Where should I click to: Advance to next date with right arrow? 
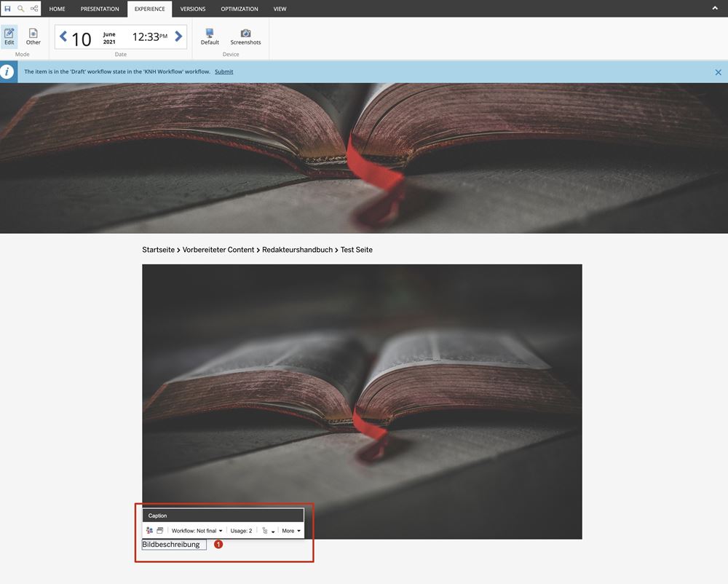pos(178,37)
